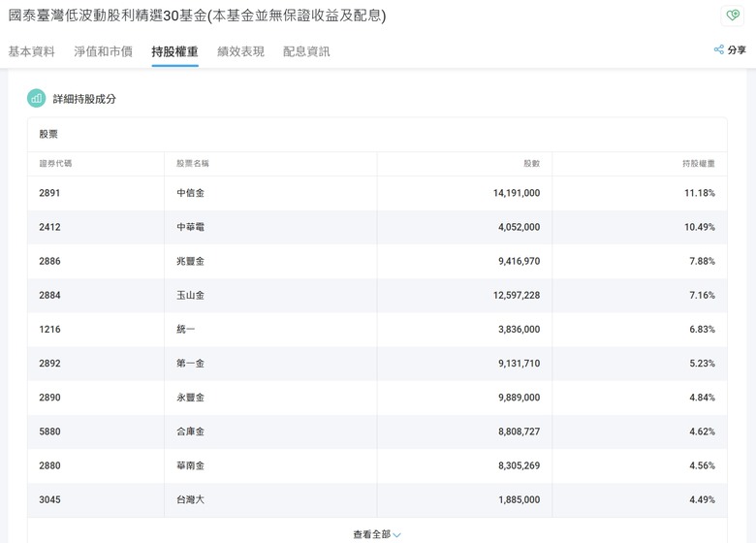Open the 配息資訊 tab

[x=306, y=51]
